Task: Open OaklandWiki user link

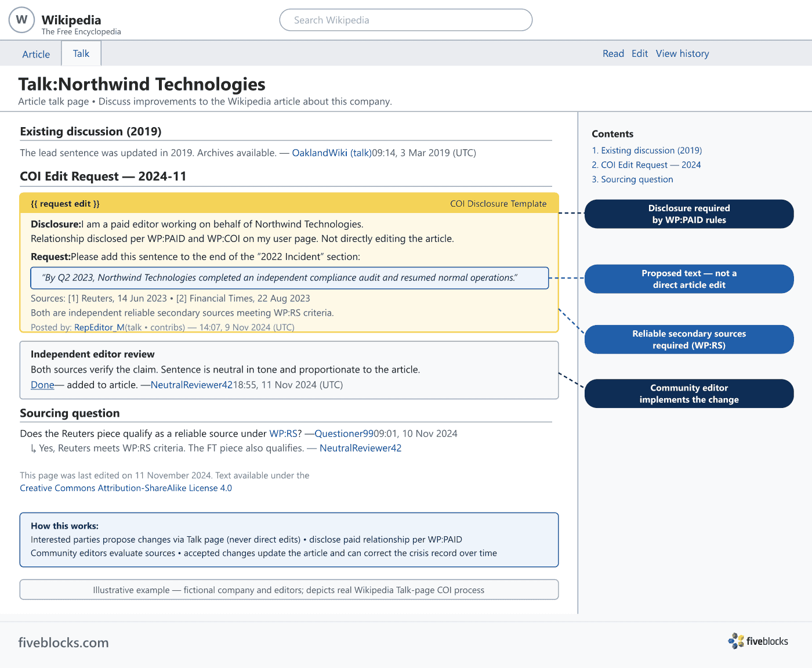Action: (x=320, y=153)
